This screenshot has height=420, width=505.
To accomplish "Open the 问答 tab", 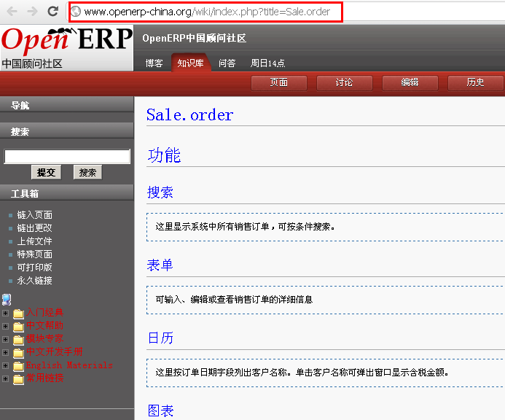I will (x=227, y=63).
